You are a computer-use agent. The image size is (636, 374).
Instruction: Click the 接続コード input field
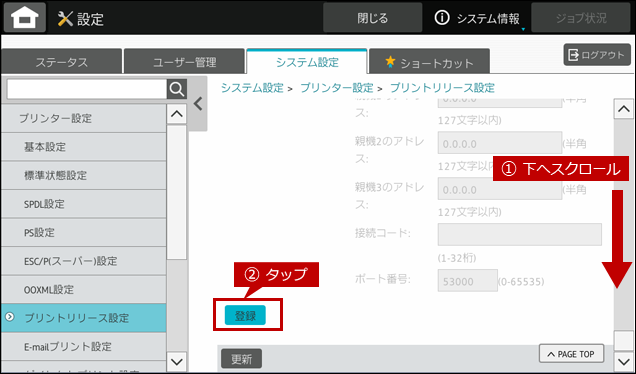(520, 234)
